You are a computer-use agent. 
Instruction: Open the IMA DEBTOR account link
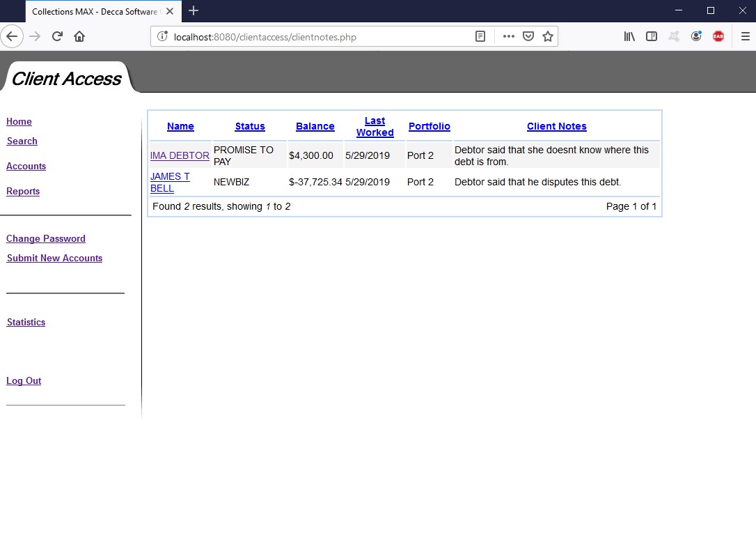(180, 156)
